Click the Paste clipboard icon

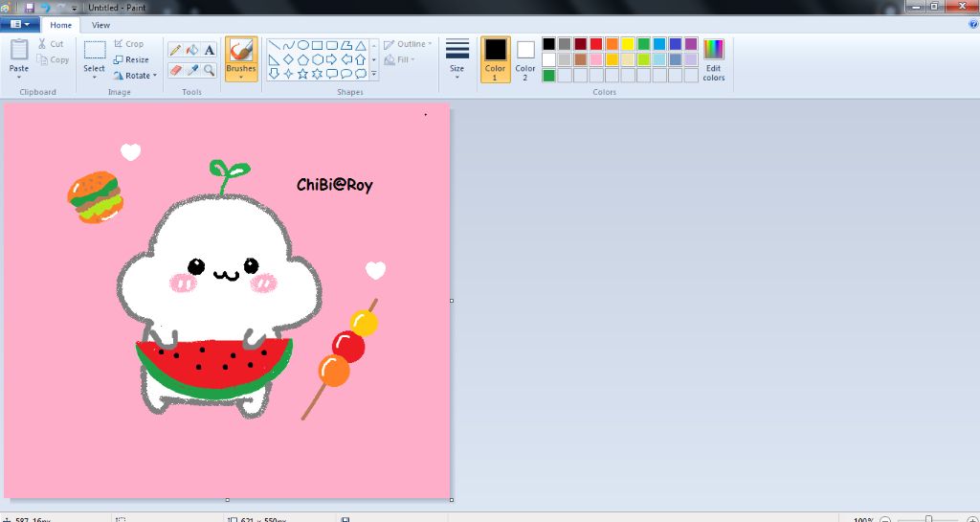pos(19,50)
